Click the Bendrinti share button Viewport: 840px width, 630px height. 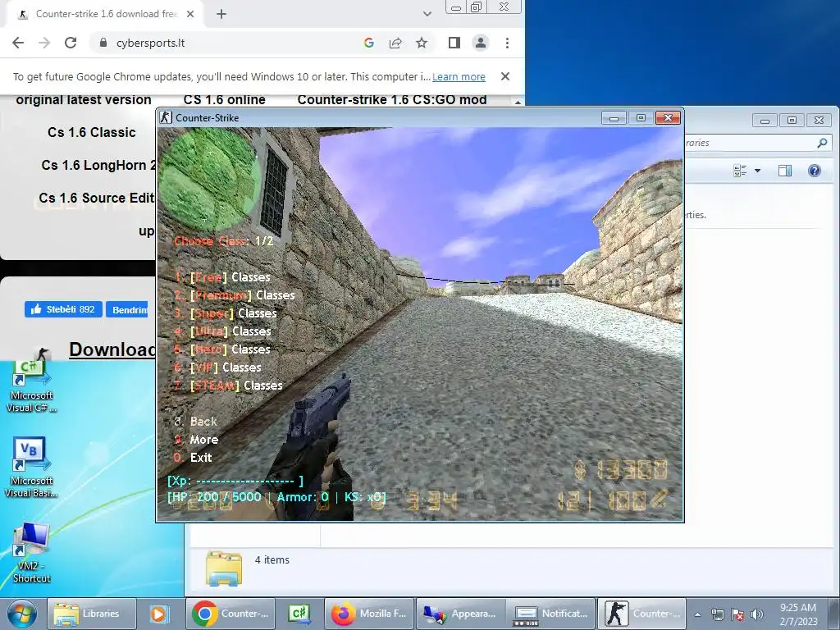pyautogui.click(x=127, y=309)
